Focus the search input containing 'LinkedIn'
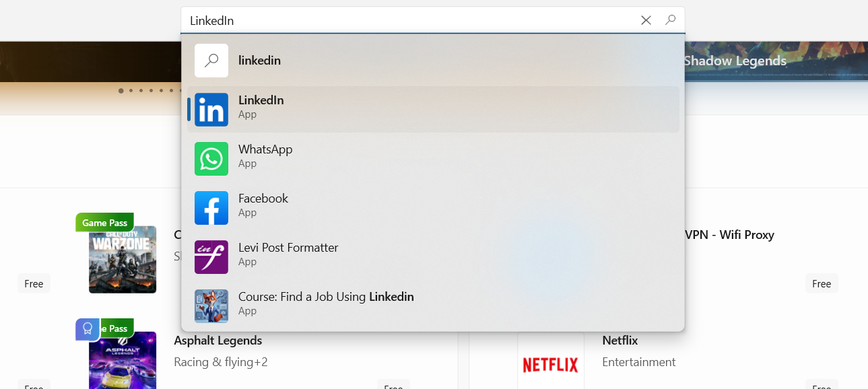The width and height of the screenshot is (868, 389). (x=404, y=20)
